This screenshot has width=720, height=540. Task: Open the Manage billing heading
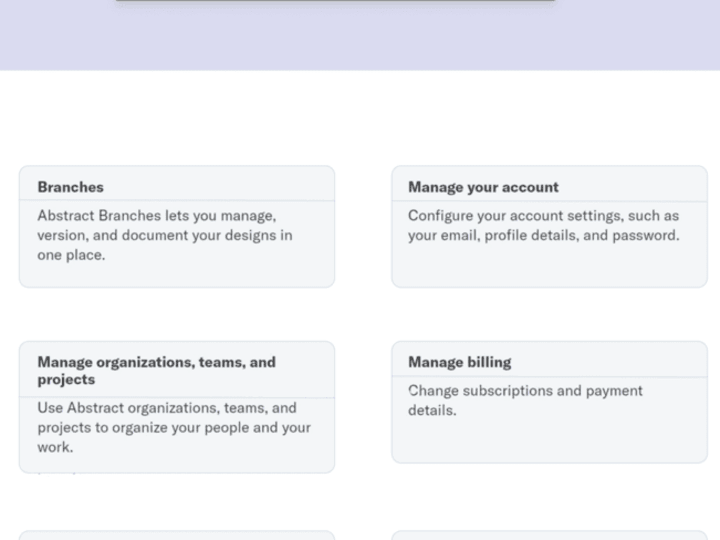[x=460, y=362]
